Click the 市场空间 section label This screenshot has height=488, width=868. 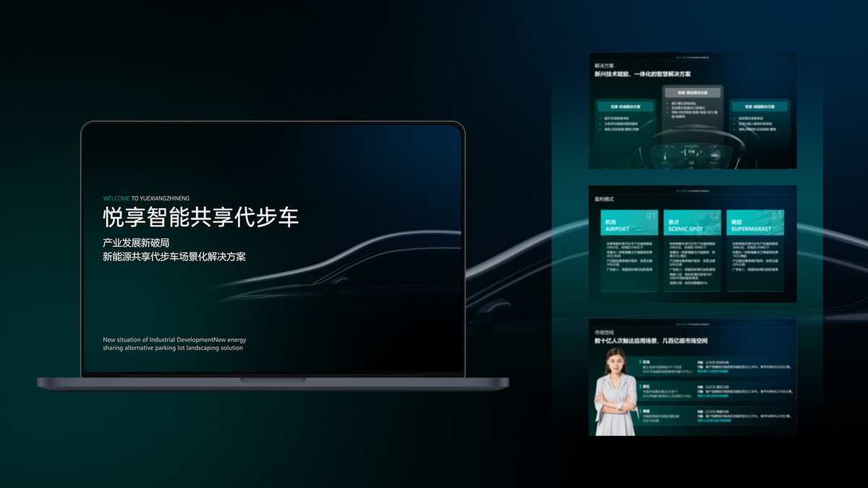[x=604, y=332]
